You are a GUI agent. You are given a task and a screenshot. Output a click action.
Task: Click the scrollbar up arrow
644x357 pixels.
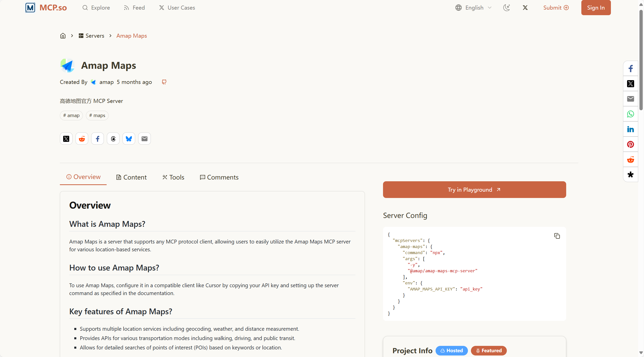641,4
